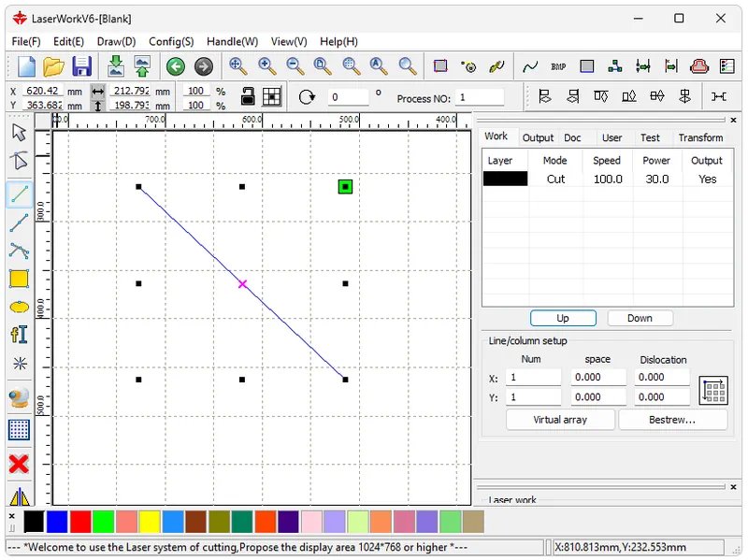Image resolution: width=748 pixels, height=560 pixels.
Task: Click the Mode cell showing Cut
Action: (x=555, y=179)
